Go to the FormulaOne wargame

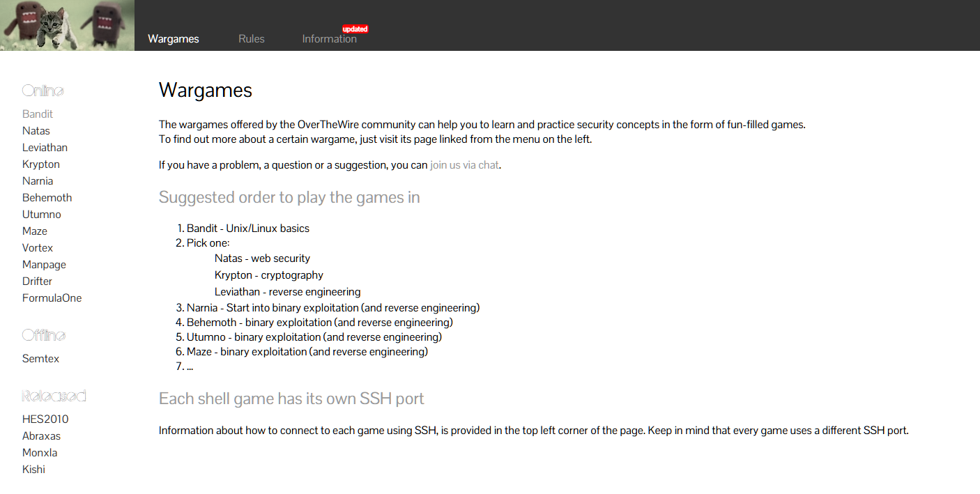tap(52, 298)
